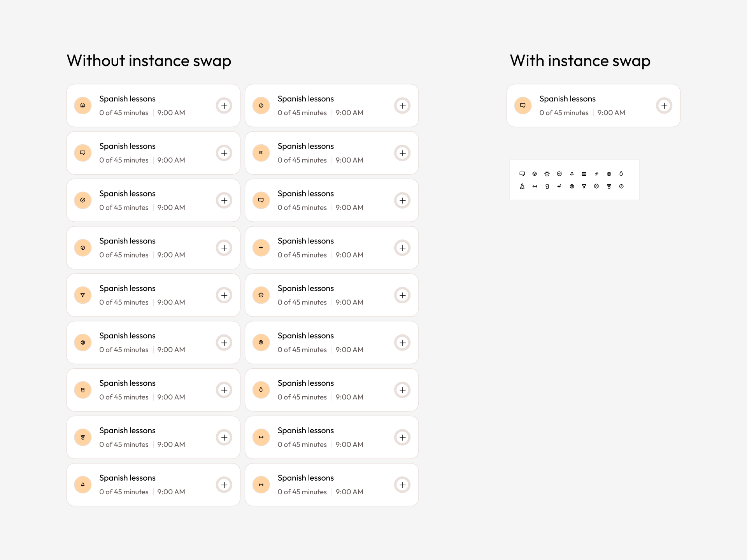Select the globe icon in the swap panel
The height and width of the screenshot is (560, 747).
pyautogui.click(x=609, y=174)
